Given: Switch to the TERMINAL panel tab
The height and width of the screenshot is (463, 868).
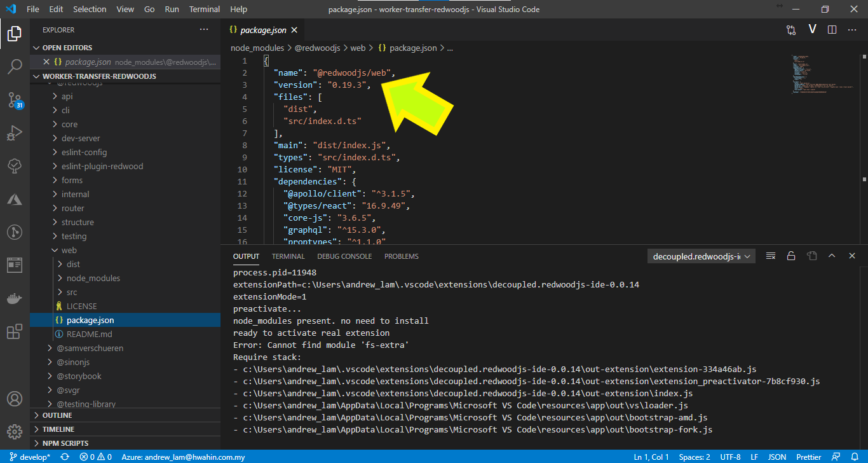Looking at the screenshot, I should point(288,256).
